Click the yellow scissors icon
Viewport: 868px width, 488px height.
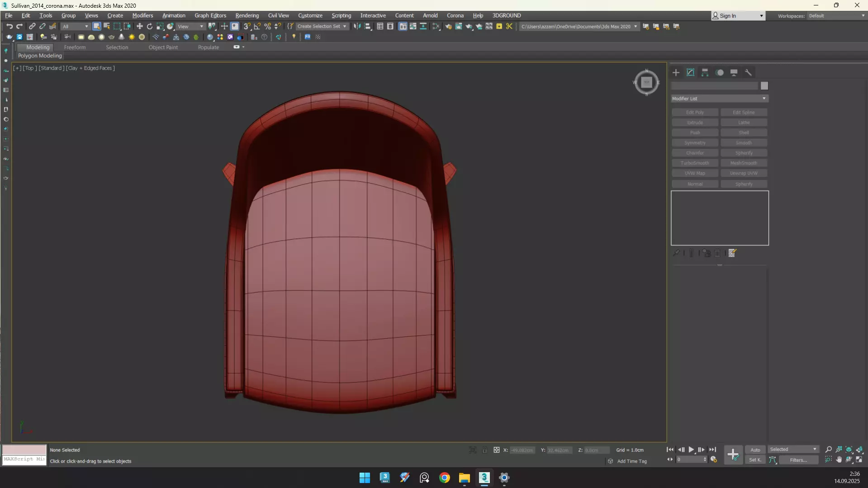509,26
